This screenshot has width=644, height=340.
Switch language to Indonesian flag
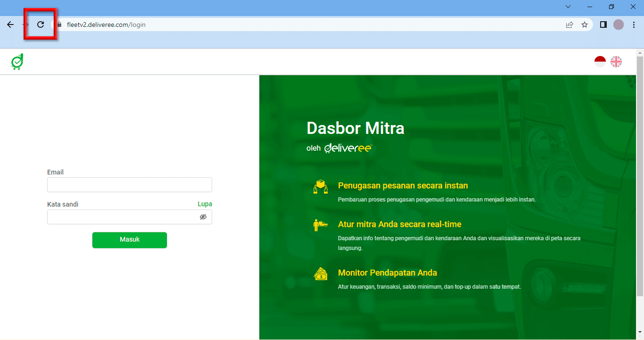pyautogui.click(x=600, y=61)
